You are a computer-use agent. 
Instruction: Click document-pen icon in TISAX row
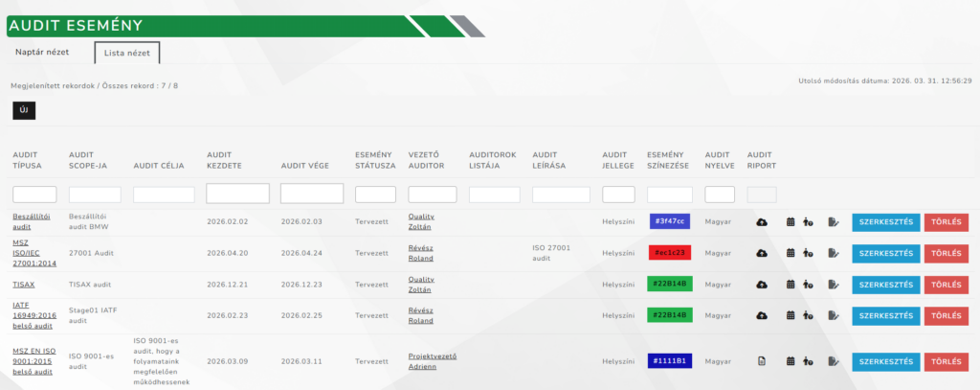(834, 285)
